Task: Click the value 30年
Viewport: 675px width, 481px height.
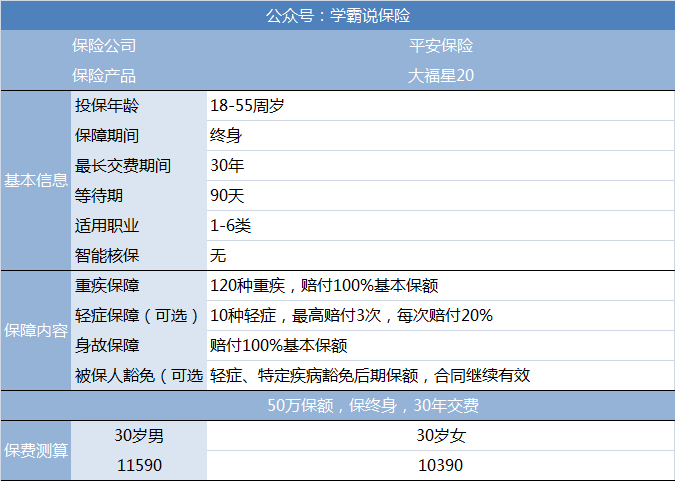Action: (x=227, y=166)
